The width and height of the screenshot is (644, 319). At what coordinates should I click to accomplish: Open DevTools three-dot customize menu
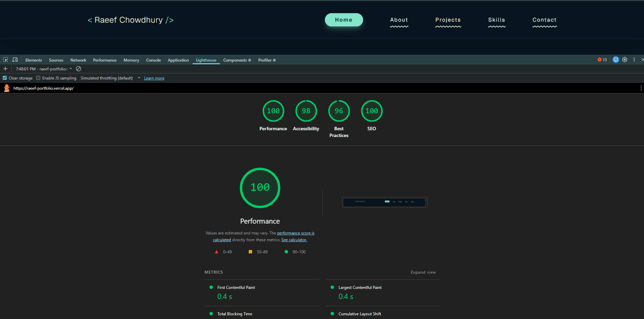click(x=634, y=60)
